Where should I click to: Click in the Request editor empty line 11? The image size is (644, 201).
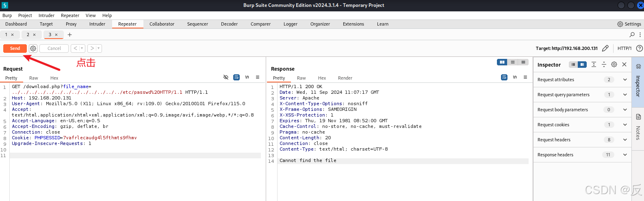point(135,156)
